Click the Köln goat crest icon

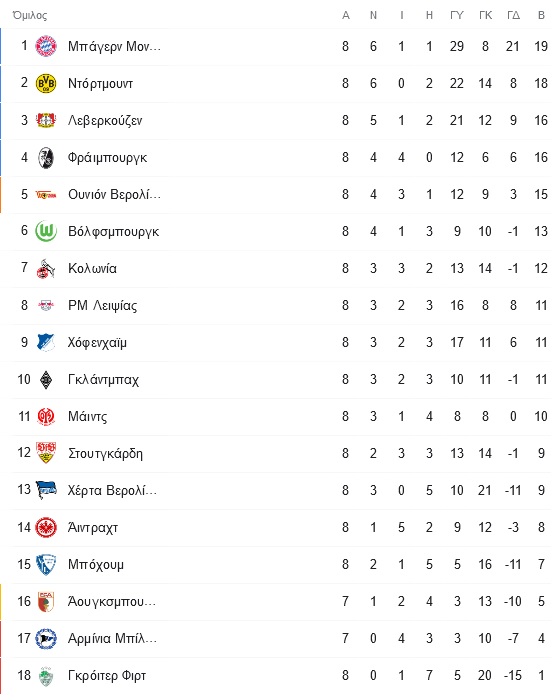[46, 268]
